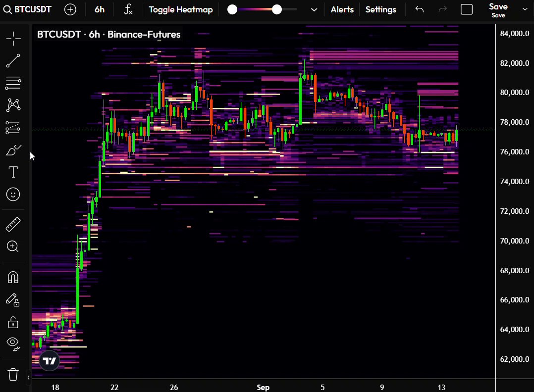The height and width of the screenshot is (392, 534).
Task: Open symbol search for BTCUSDT
Action: point(27,9)
